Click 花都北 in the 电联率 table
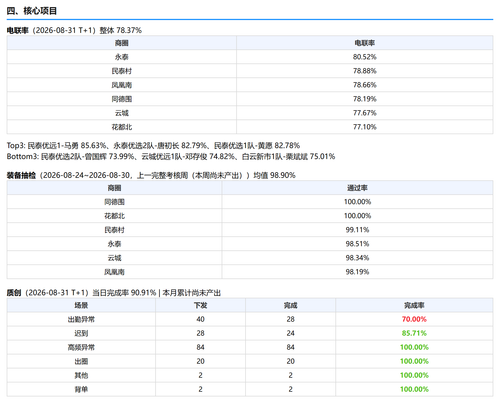The height and width of the screenshot is (403, 500). point(122,127)
